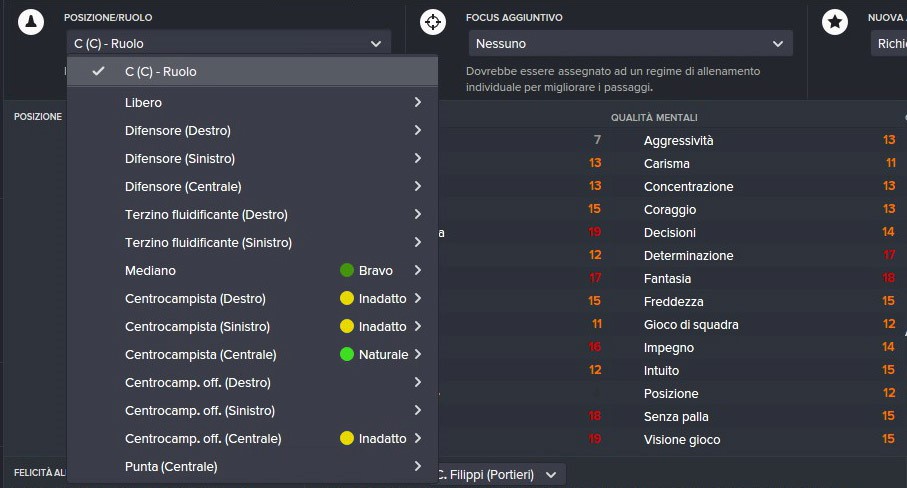Click the green Naturale rating dot
The width and height of the screenshot is (907, 488).
346,354
